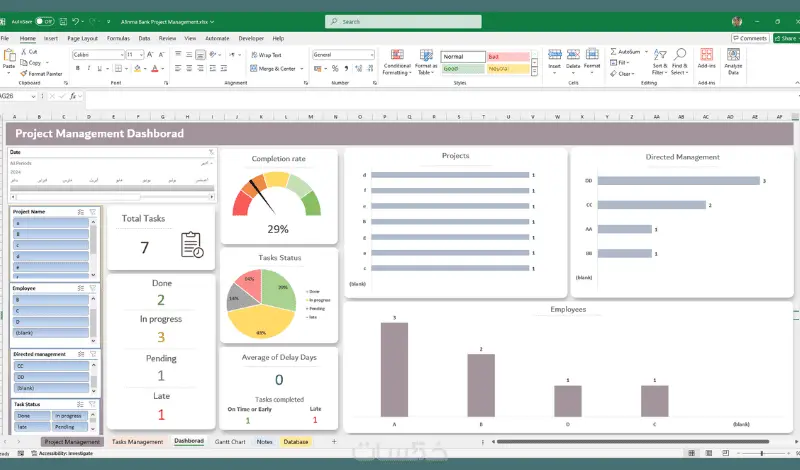The image size is (800, 470).
Task: Click the Cut scissors icon
Action: [23, 52]
